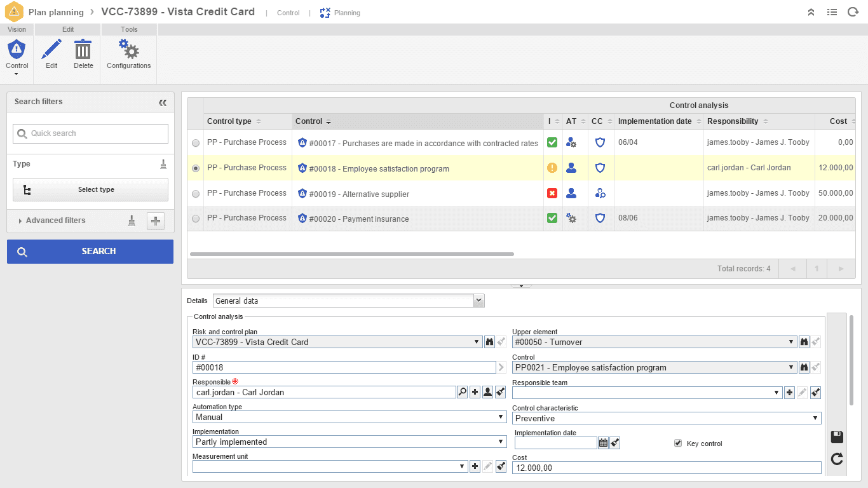
Task: Add a Responsible team with plus icon
Action: pos(789,393)
